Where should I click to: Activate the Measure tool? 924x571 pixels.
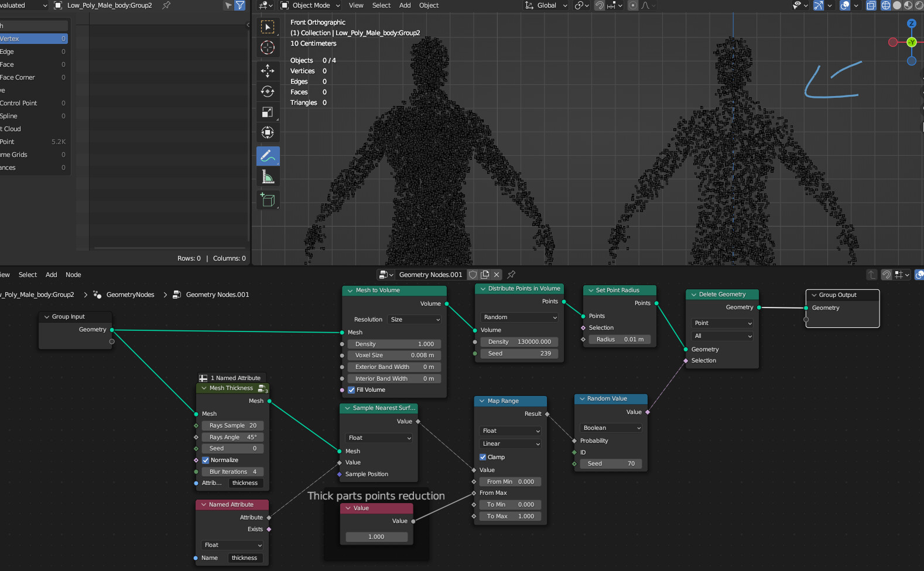point(268,176)
